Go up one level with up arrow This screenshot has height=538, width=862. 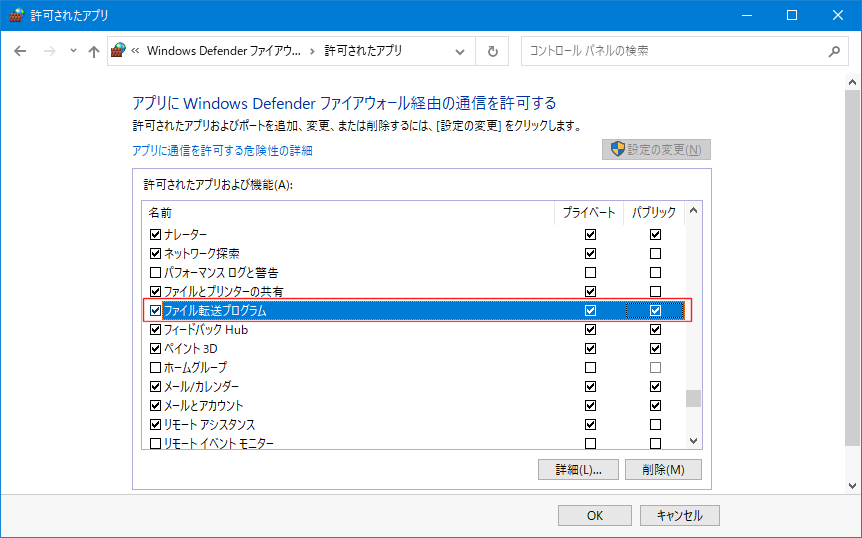(93, 51)
